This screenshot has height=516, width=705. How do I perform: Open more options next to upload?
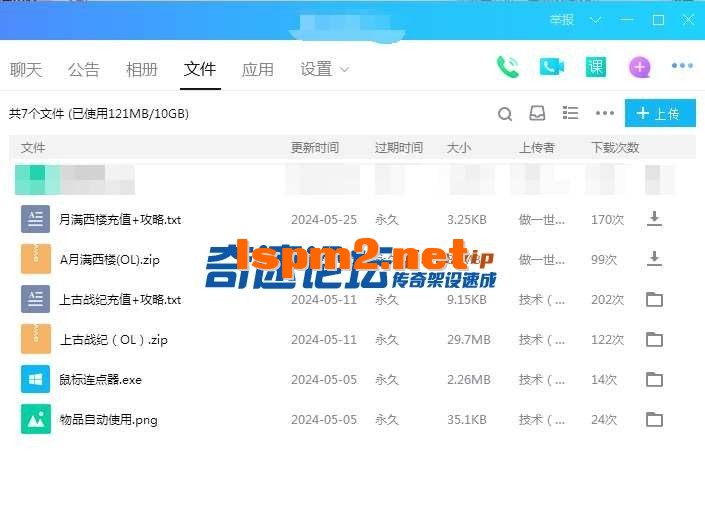[604, 114]
